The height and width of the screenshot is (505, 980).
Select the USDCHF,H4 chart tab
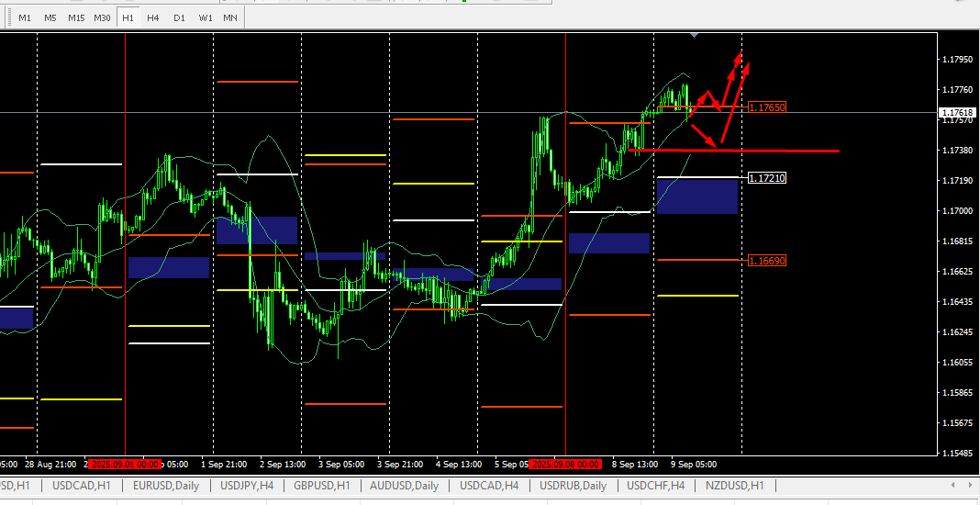pos(655,485)
